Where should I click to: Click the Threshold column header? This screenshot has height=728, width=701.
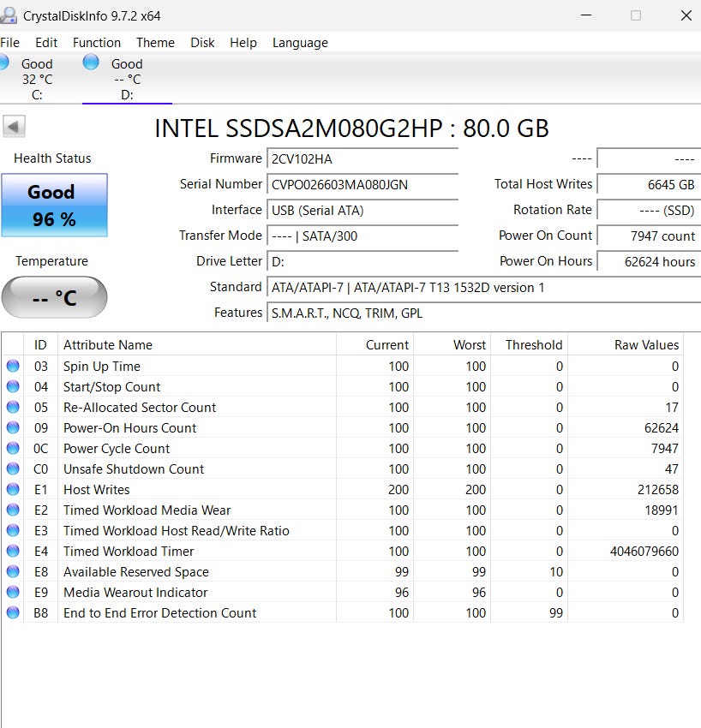[529, 344]
